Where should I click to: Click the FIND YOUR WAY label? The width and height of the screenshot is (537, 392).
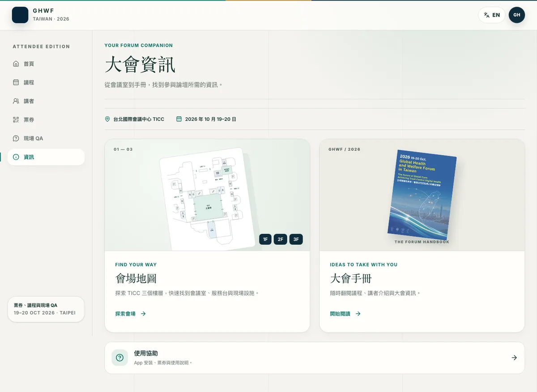(136, 264)
